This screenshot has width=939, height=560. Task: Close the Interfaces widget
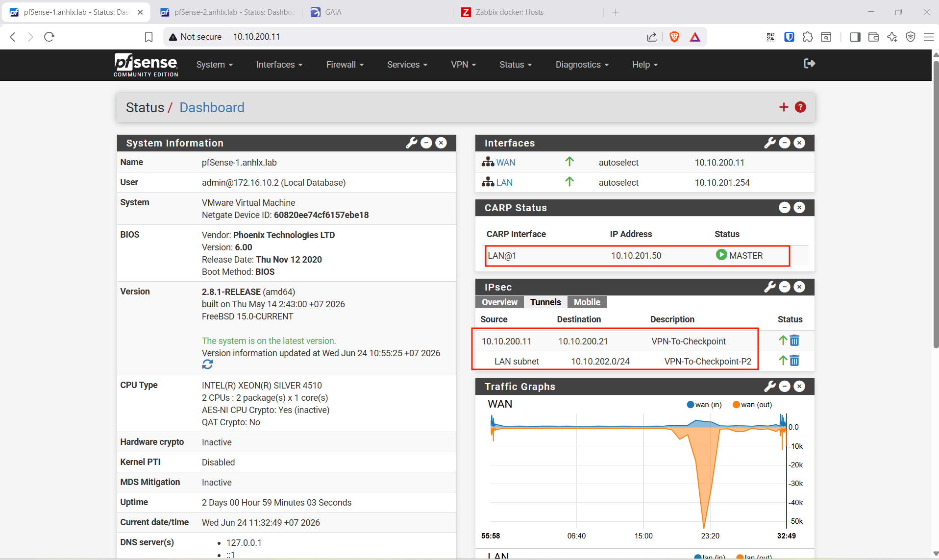coord(799,143)
